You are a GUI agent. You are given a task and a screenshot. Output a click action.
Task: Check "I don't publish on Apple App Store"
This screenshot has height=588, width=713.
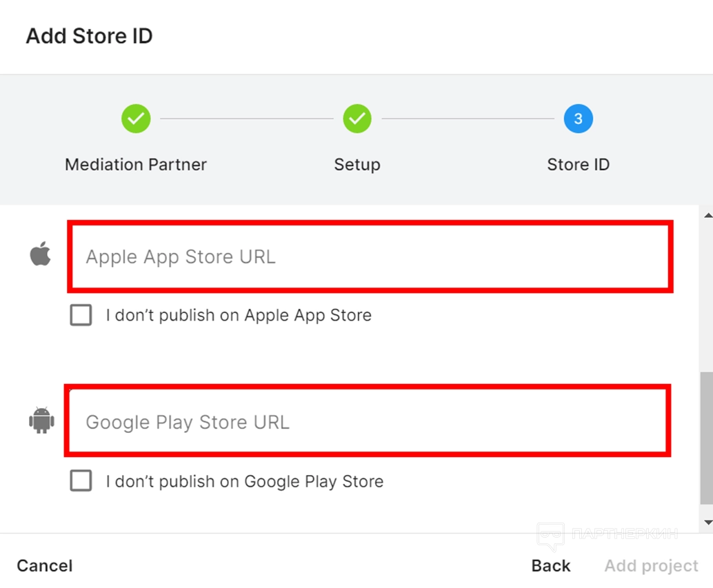81,316
